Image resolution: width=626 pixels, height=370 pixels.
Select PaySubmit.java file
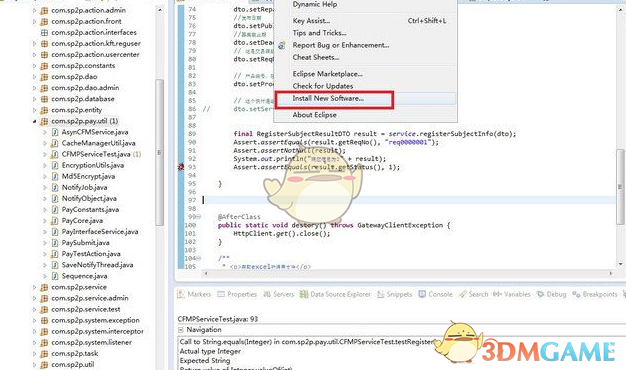(x=85, y=243)
